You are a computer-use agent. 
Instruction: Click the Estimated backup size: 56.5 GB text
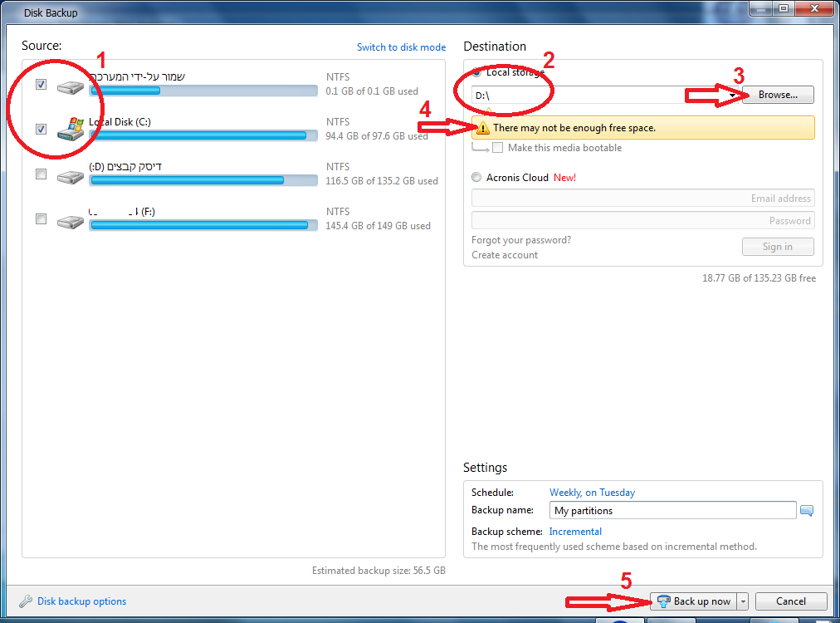[x=378, y=571]
